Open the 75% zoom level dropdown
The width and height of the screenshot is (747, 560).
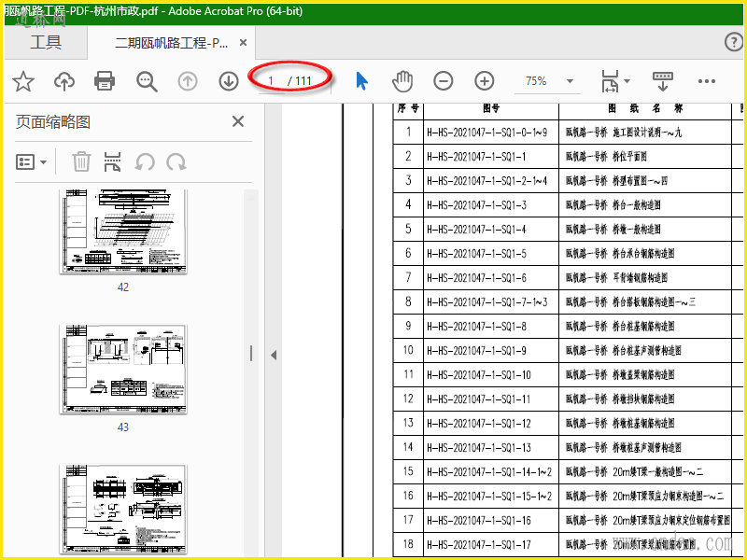click(x=570, y=81)
